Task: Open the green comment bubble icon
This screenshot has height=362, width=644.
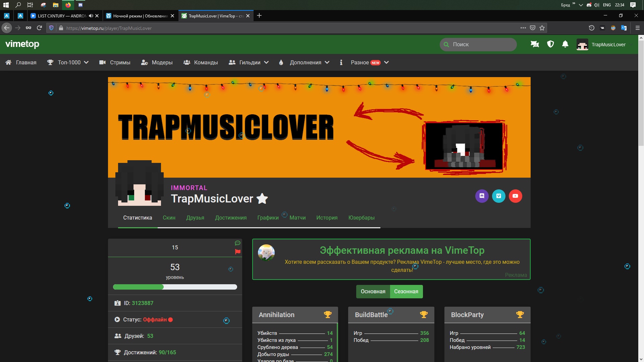Action: pos(238,243)
